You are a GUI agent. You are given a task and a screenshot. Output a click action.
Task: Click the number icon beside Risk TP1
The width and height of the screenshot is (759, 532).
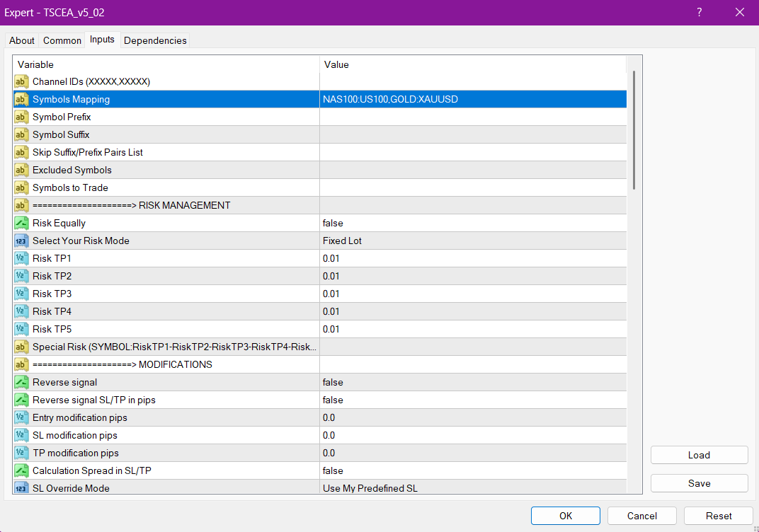coord(21,258)
